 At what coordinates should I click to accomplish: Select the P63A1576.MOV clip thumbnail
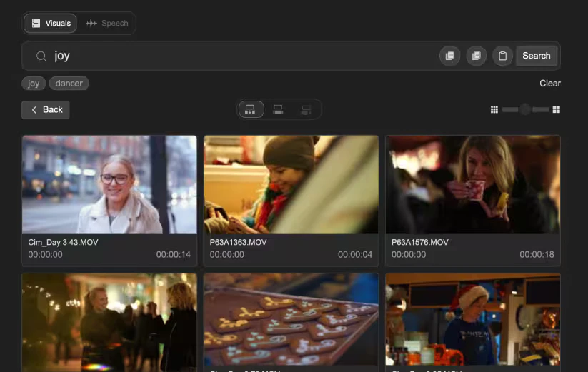(x=473, y=185)
